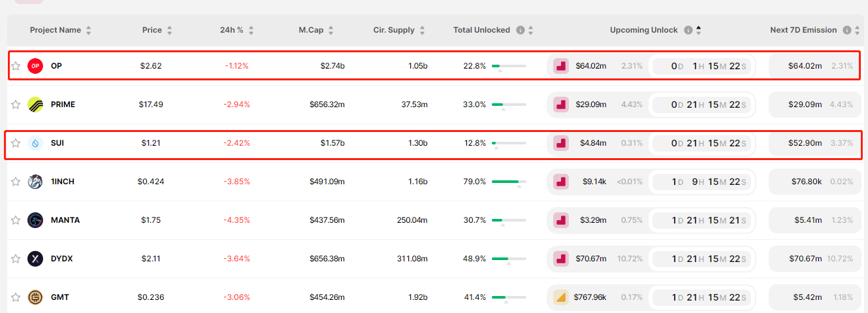Open the PRIME project name link

63,105
